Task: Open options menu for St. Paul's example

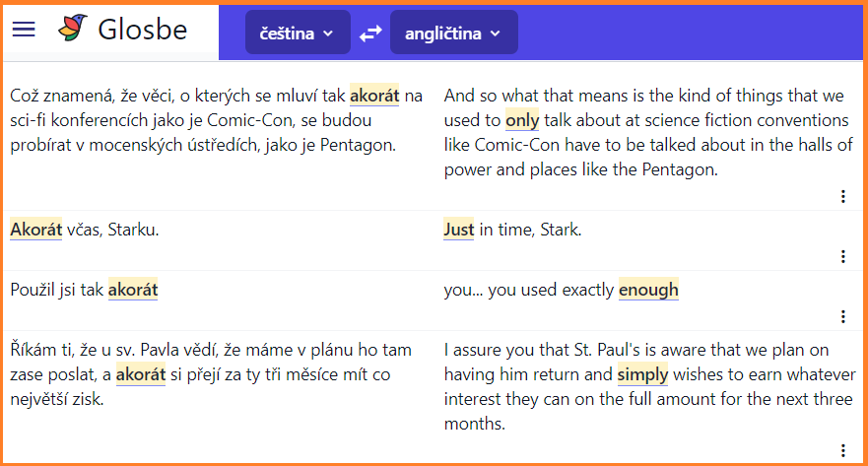Action: point(842,450)
